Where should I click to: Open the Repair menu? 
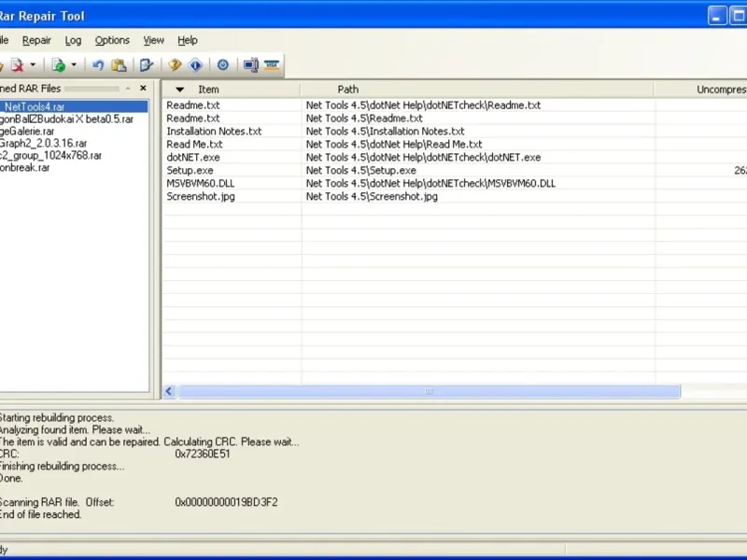[36, 40]
